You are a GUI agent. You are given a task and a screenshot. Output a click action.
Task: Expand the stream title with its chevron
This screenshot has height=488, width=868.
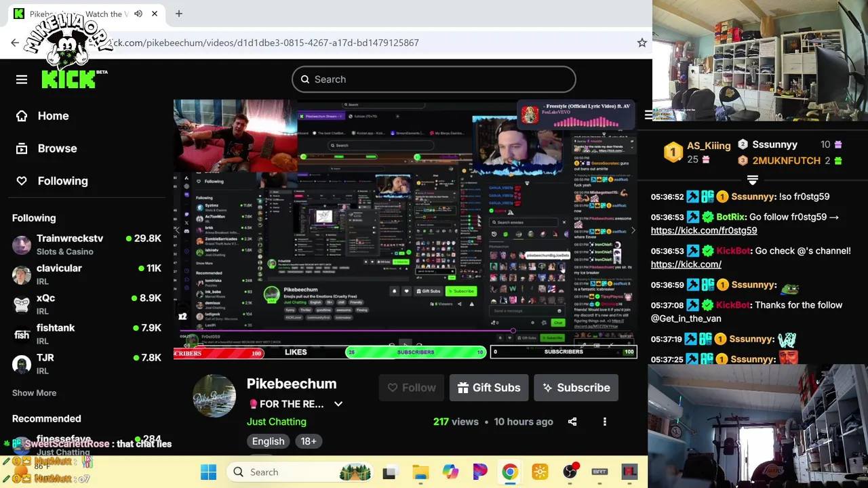click(x=338, y=404)
